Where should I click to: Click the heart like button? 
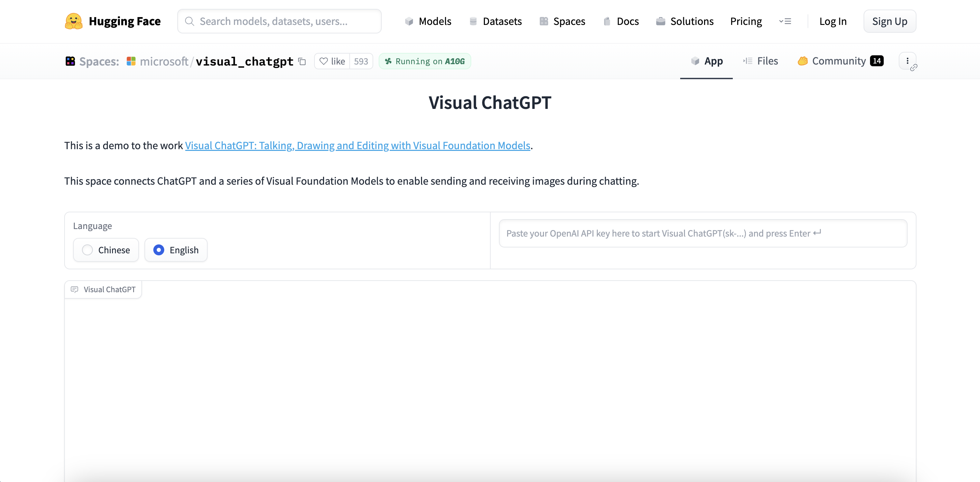[332, 61]
